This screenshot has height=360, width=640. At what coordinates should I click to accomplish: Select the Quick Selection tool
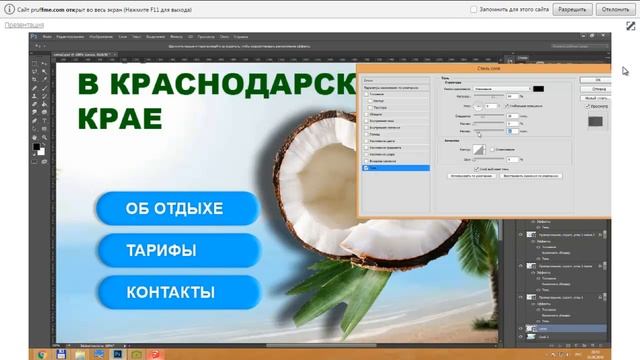pos(44,72)
